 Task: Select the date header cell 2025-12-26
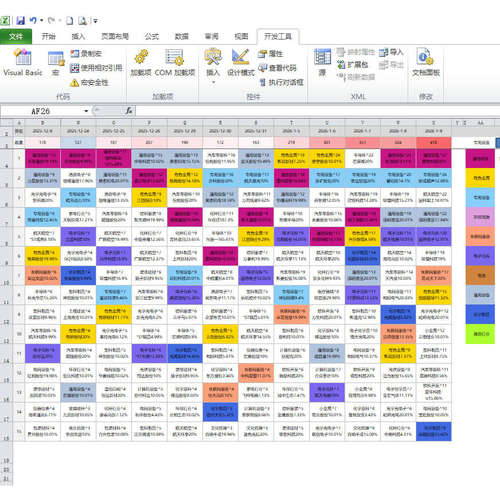point(149,131)
